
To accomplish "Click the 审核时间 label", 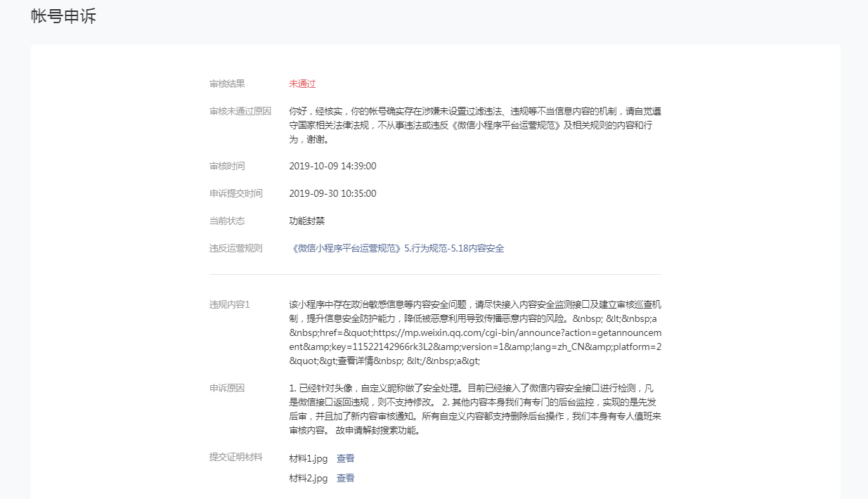I will 227,166.
